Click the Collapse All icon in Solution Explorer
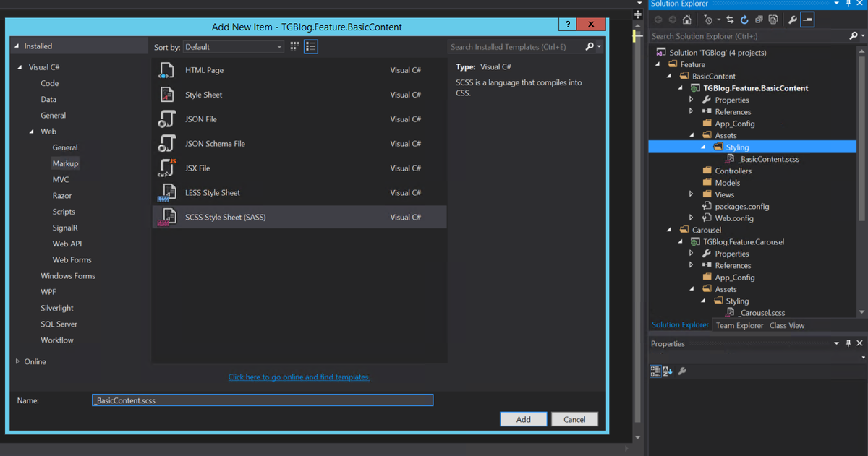Image resolution: width=868 pixels, height=456 pixels. coord(759,20)
